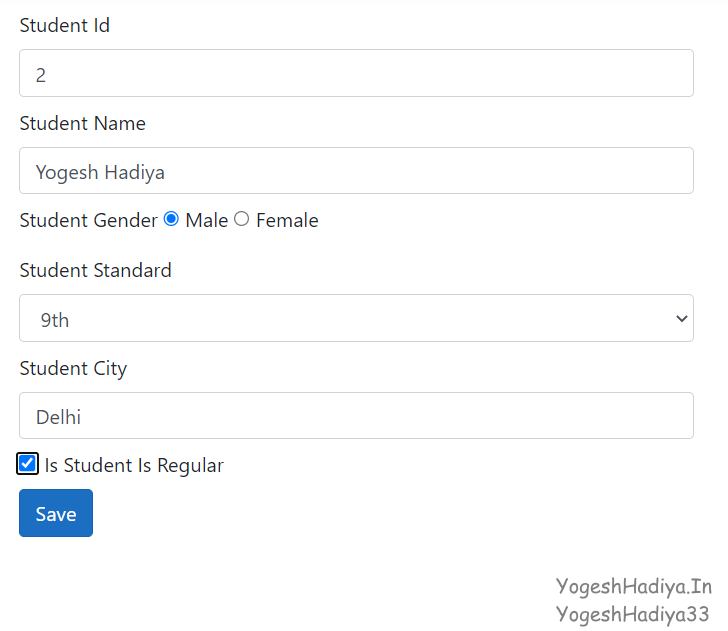The image size is (728, 631).
Task: Focus the Student Name text box
Action: pyautogui.click(x=356, y=171)
